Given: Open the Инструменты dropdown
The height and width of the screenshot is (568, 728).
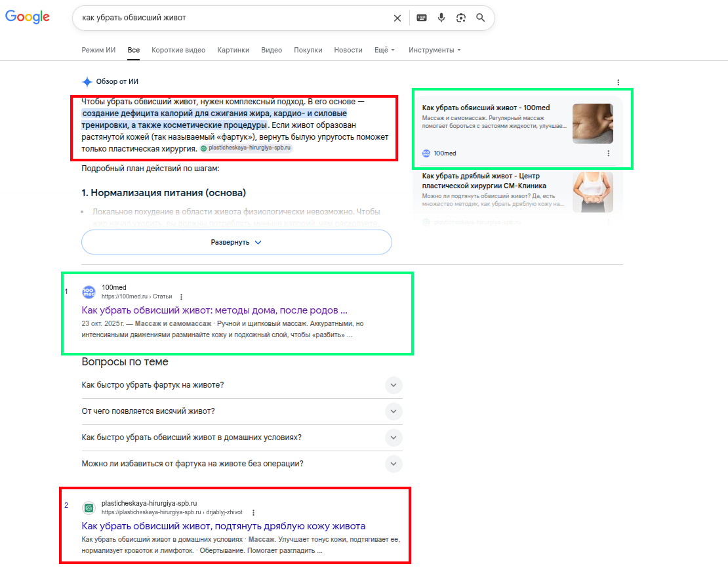Looking at the screenshot, I should 435,50.
